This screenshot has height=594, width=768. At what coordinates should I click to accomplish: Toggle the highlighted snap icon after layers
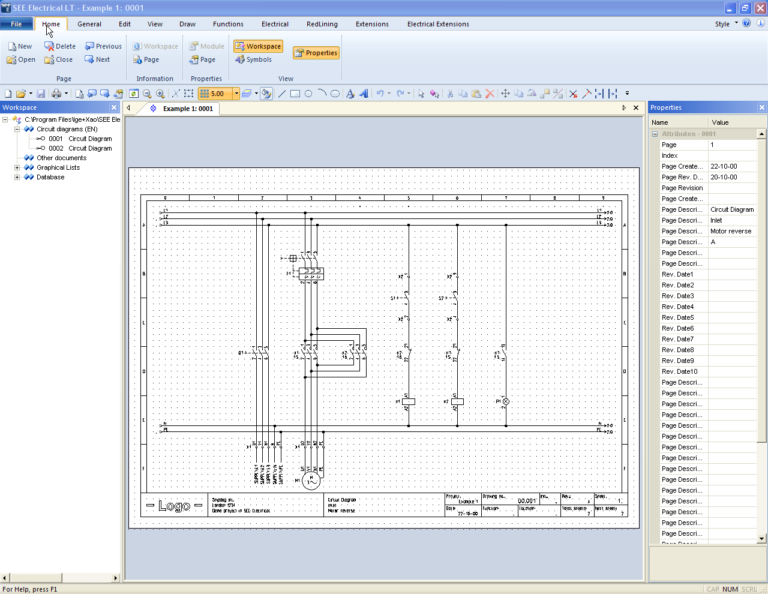coord(266,94)
